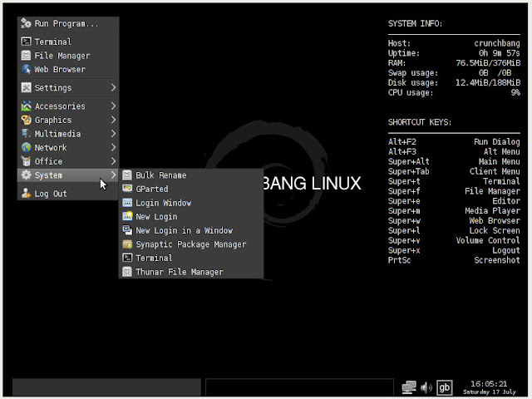The height and width of the screenshot is (399, 532).
Task: Click the clock showing 16:05:21
Action: [489, 384]
